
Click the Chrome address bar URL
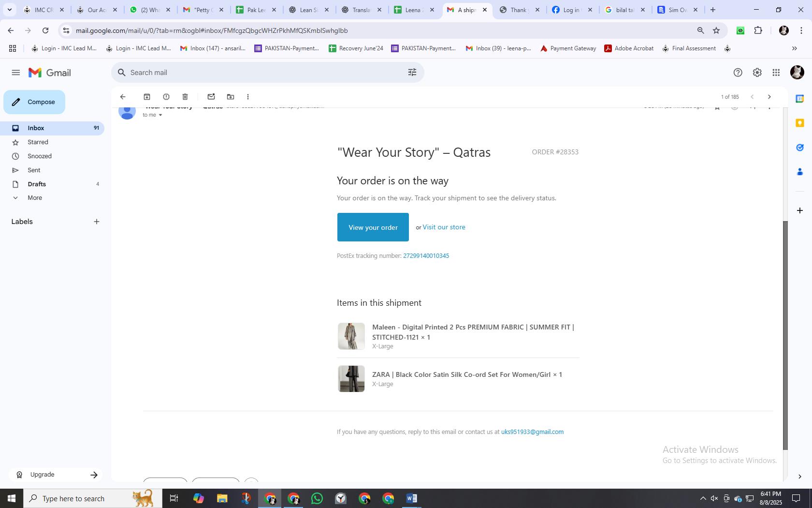(x=212, y=30)
